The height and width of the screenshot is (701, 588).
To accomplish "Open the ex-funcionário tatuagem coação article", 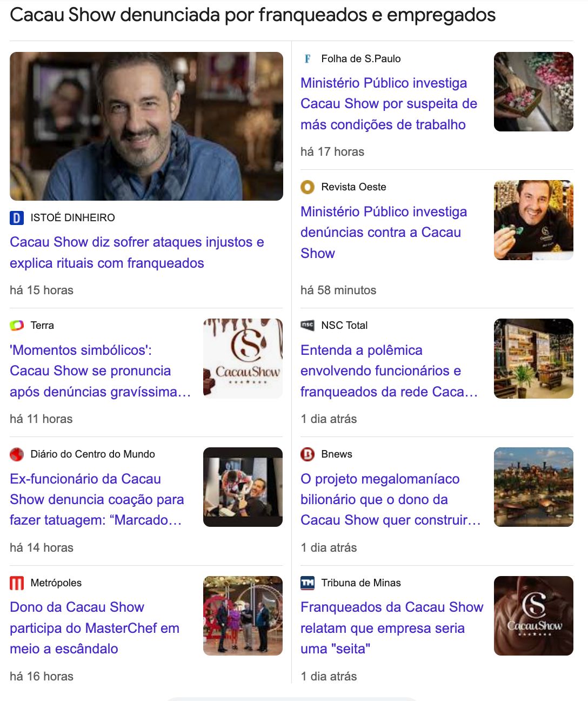I will point(97,500).
